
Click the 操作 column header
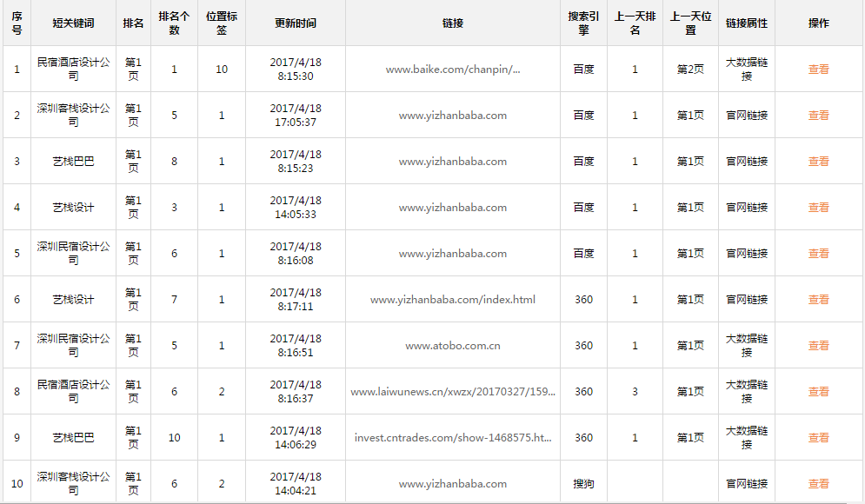(x=818, y=23)
